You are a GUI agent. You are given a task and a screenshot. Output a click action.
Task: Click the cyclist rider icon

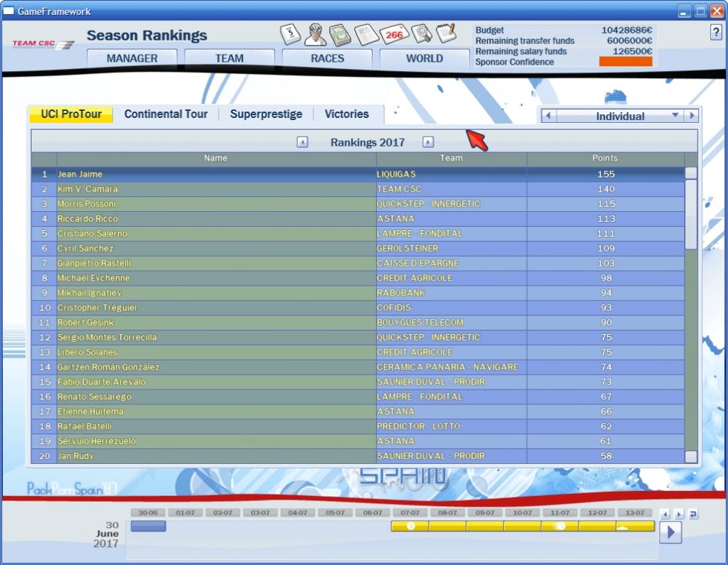coord(315,34)
